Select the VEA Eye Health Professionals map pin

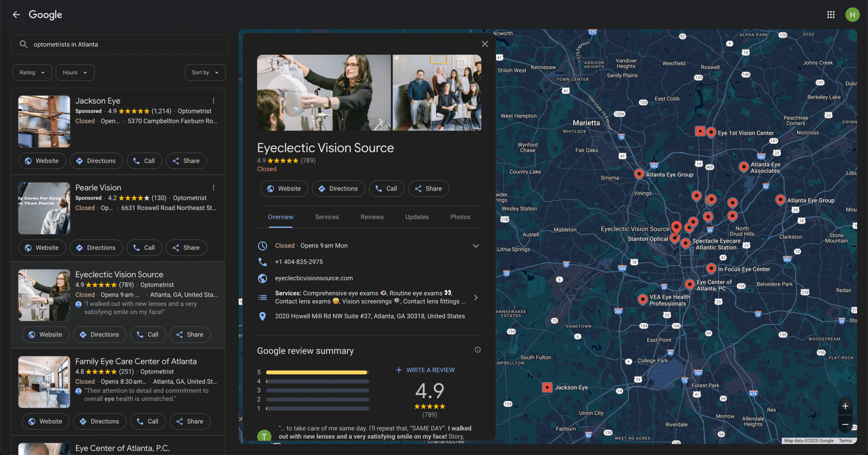point(643,299)
